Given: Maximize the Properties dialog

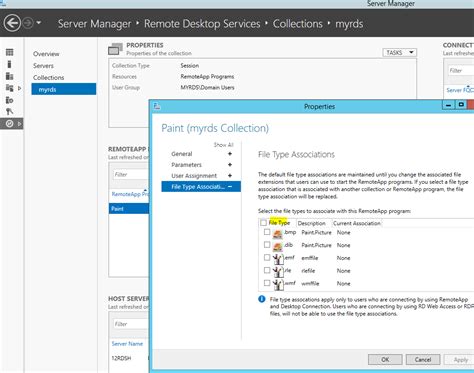Looking at the screenshot, I should (461, 105).
